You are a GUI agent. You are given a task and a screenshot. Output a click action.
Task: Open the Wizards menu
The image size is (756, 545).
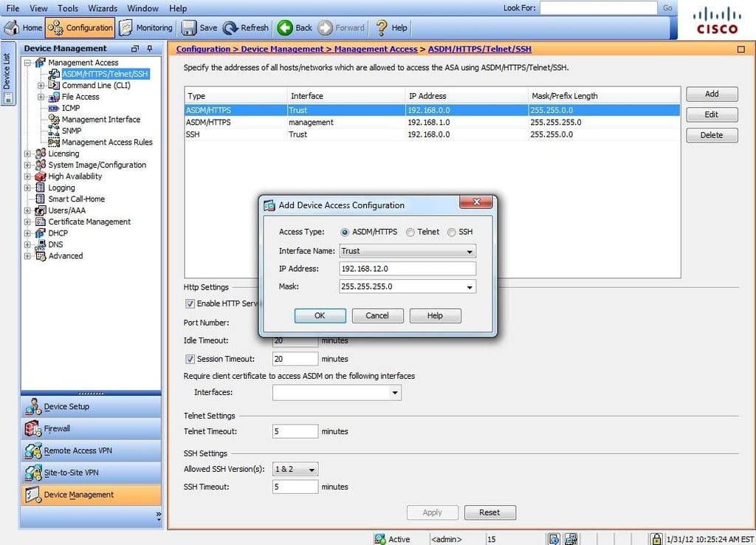click(103, 8)
